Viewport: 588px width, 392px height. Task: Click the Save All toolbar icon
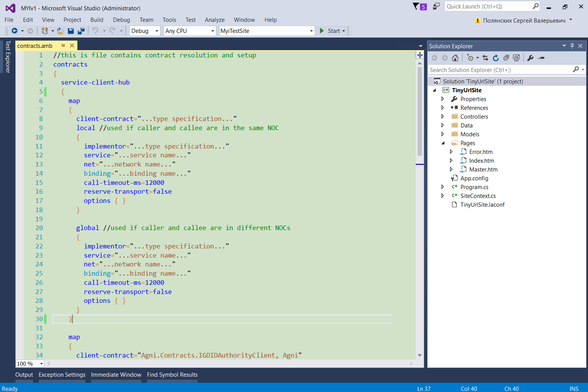click(81, 31)
